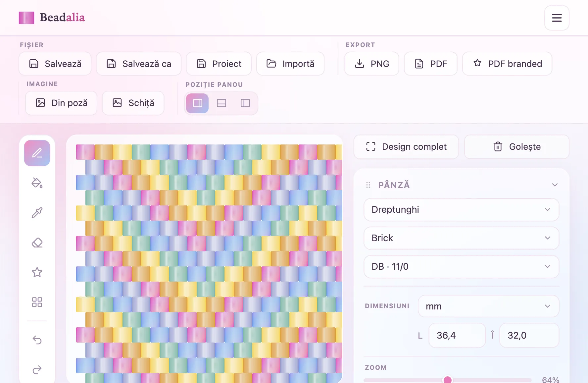Screen dimensions: 588x383
Task: Create a pattern with Din poză
Action: coord(61,103)
